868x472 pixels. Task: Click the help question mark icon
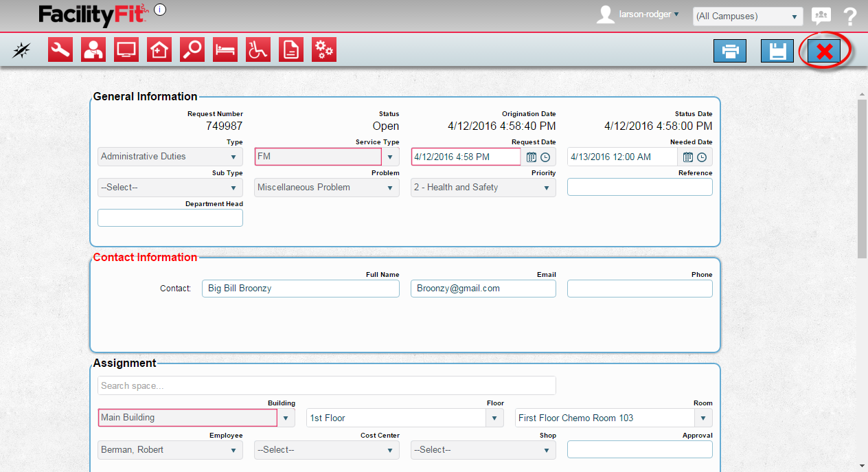click(x=850, y=16)
